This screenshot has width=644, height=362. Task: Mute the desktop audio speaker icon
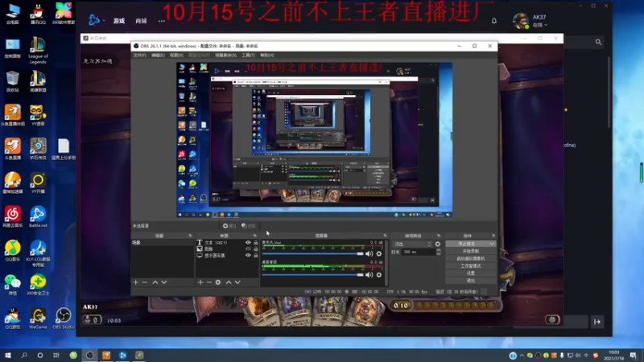click(369, 274)
